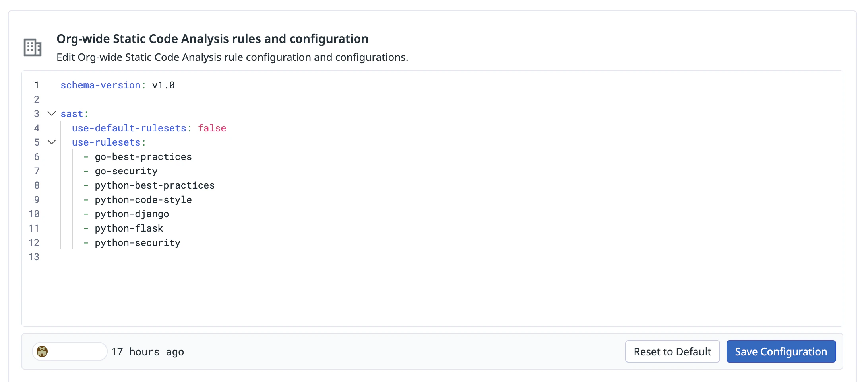
Task: Click the go-best-practices ruleset entry
Action: [x=143, y=157]
